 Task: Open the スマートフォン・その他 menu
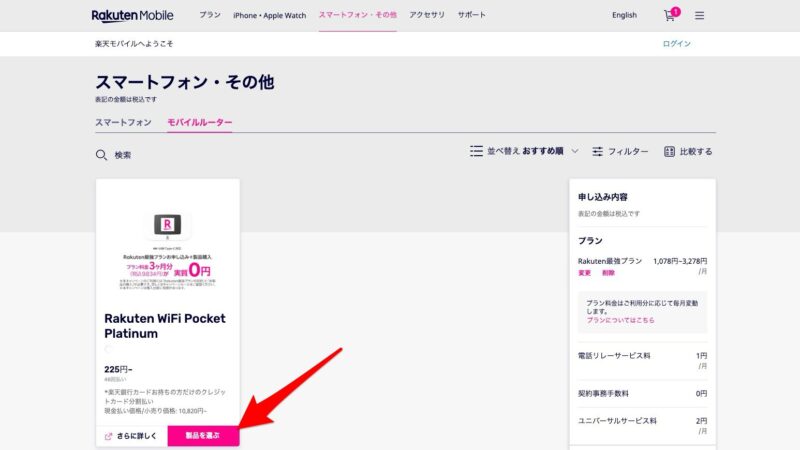click(358, 15)
